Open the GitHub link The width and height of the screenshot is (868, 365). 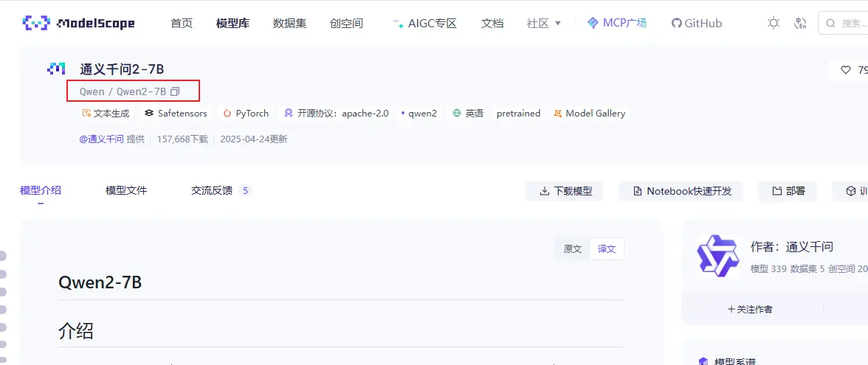[x=697, y=24]
